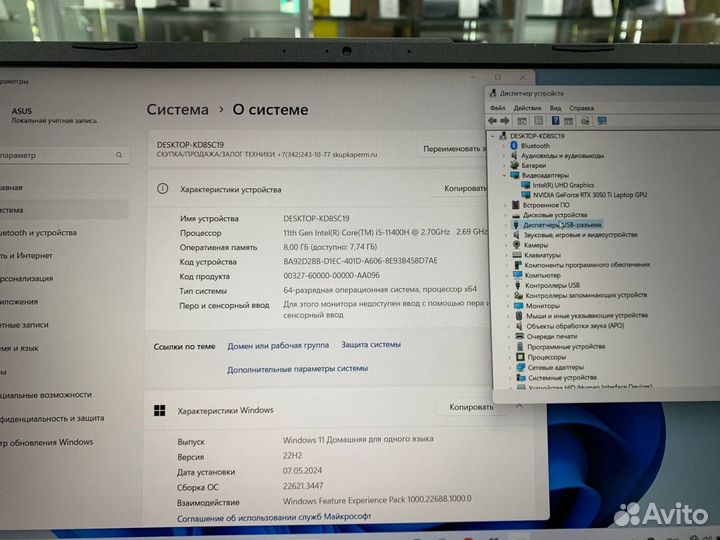The image size is (720, 540).
Task: Open Конфиденциальность и защита settings section
Action: point(52,418)
